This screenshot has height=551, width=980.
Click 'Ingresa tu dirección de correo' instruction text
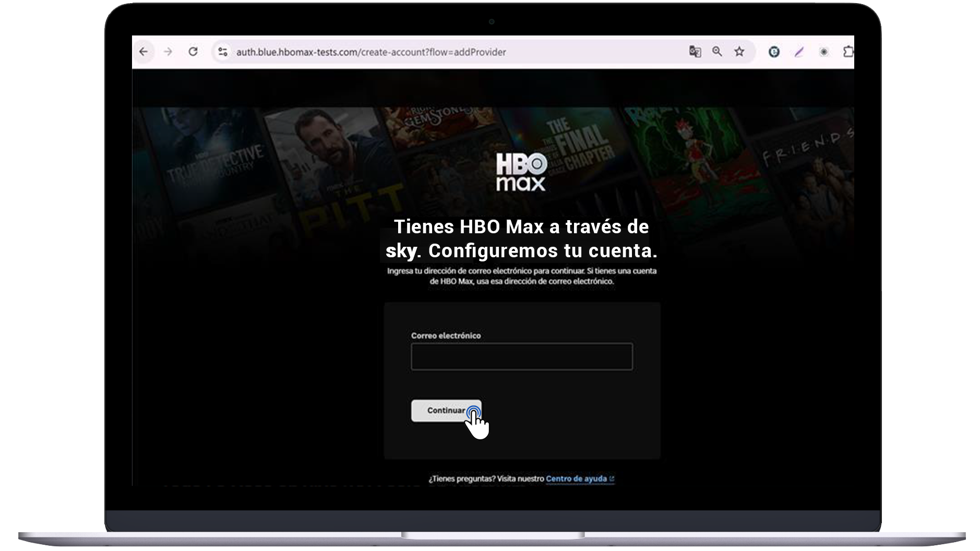point(522,276)
